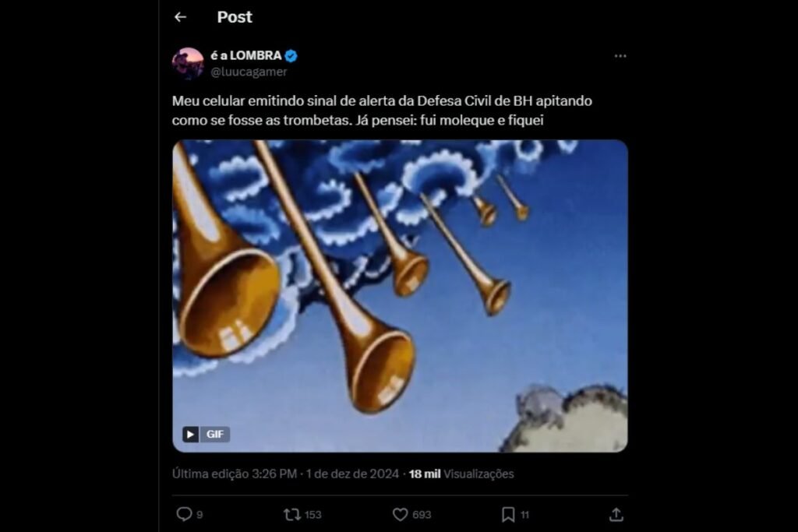
Task: Open the "é a LOMBRA" display name
Action: click(x=245, y=56)
